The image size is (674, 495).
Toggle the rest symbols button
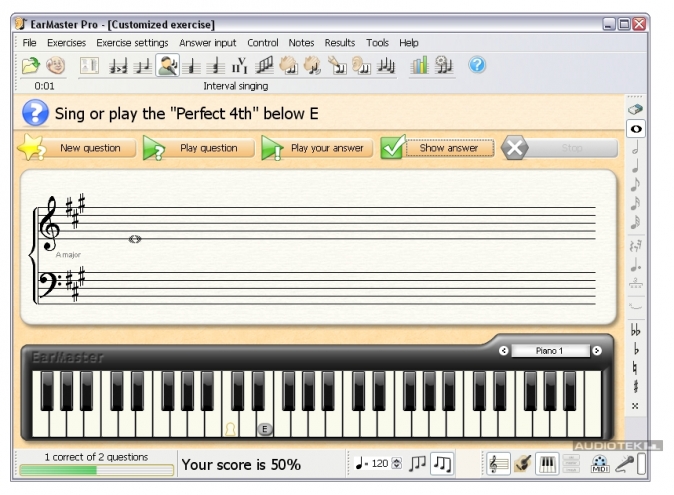tap(635, 246)
